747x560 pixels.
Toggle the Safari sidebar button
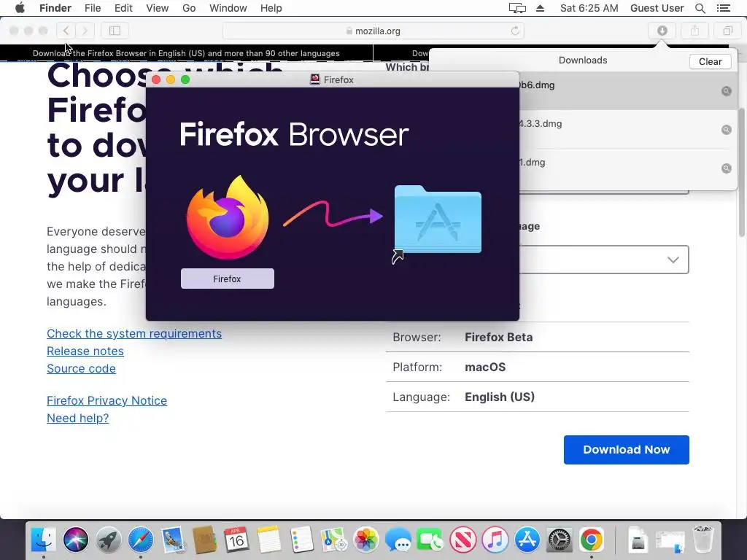pos(115,31)
